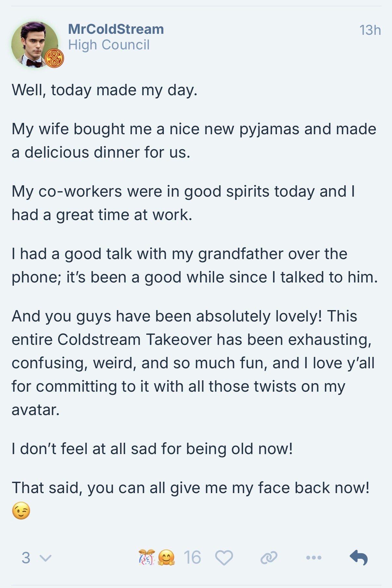
Task: Expand the 3 replies chevron
Action: 36,558
